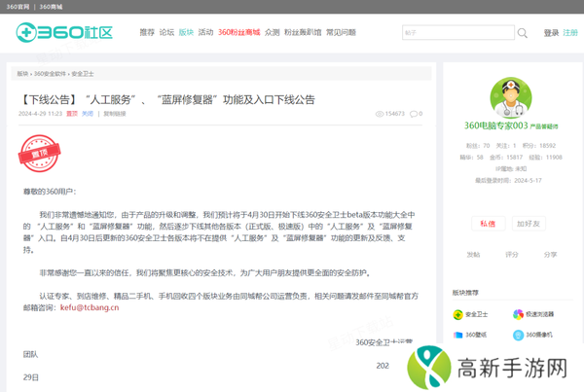The width and height of the screenshot is (584, 392).
Task: Open the 推荐 nav item
Action: [147, 32]
